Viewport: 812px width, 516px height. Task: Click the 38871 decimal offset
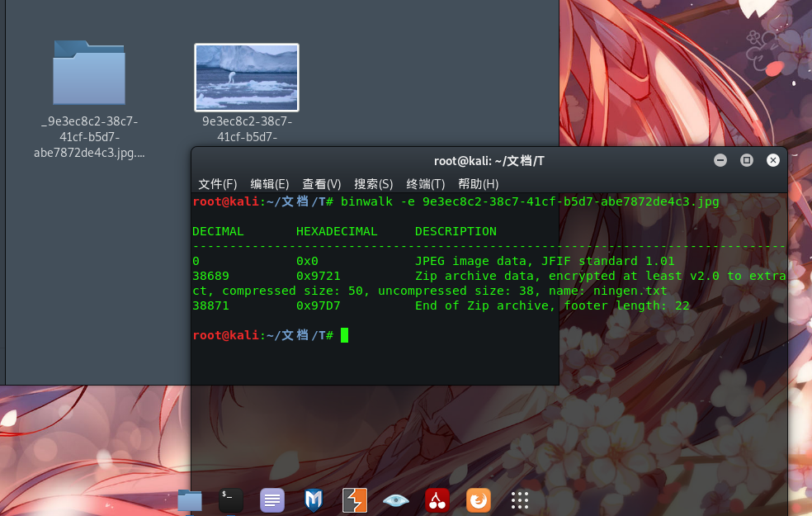click(210, 305)
